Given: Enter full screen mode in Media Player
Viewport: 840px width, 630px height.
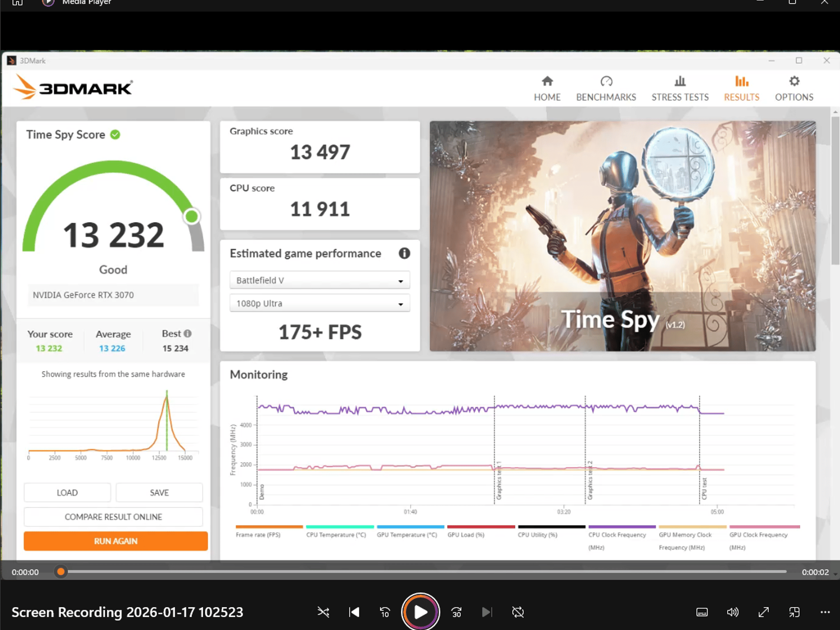Looking at the screenshot, I should coord(763,612).
